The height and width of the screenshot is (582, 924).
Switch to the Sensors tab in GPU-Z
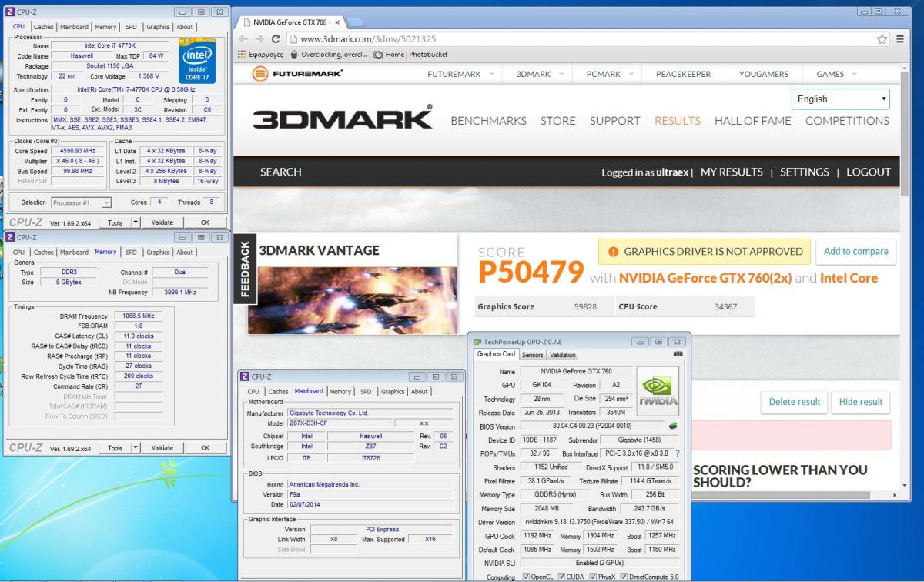pyautogui.click(x=533, y=355)
